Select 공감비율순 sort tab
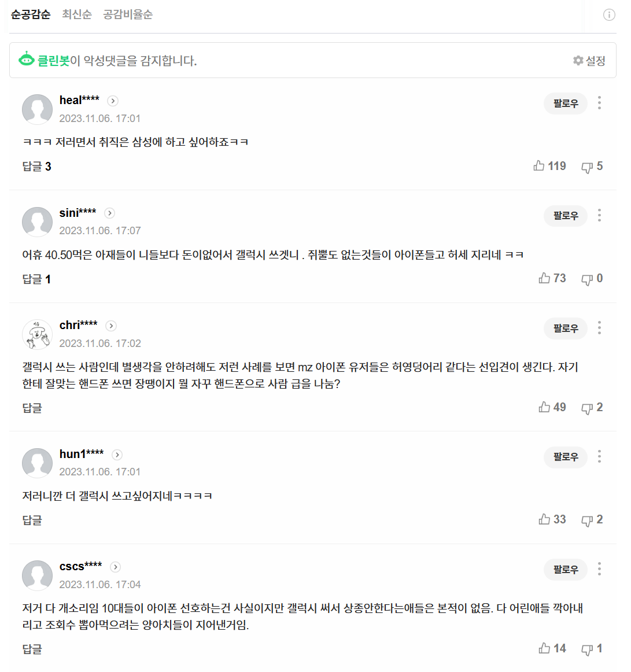The image size is (631, 672). point(128,14)
